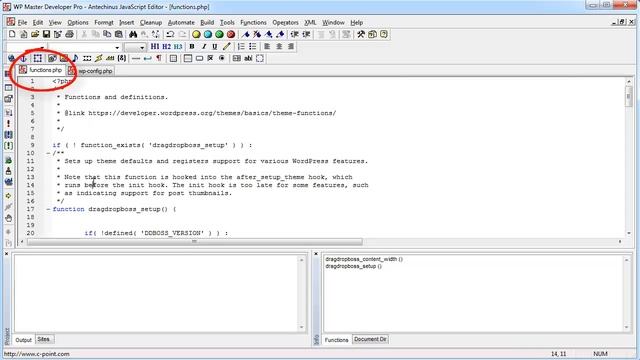Switch to the functions.php tab
The width and height of the screenshot is (640, 360).
[x=41, y=70]
